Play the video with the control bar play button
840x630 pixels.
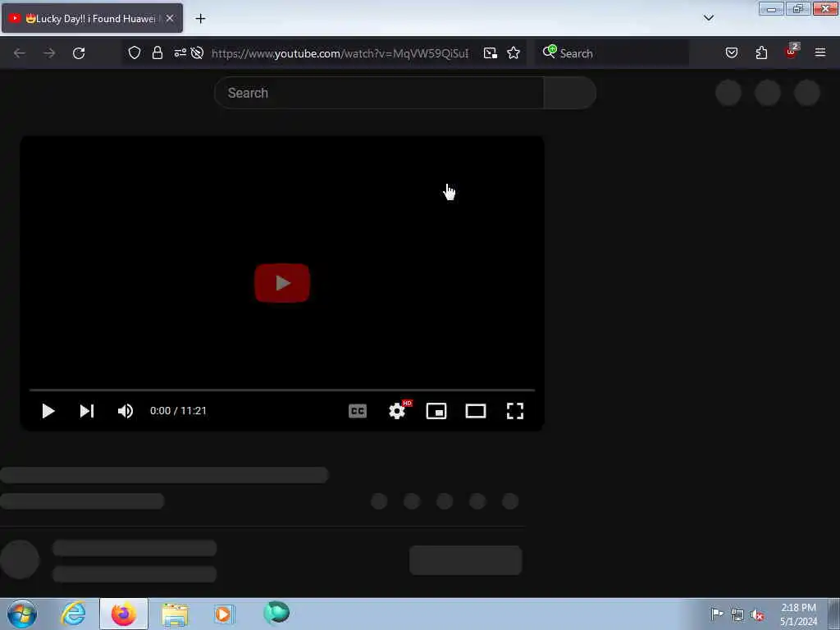(48, 411)
